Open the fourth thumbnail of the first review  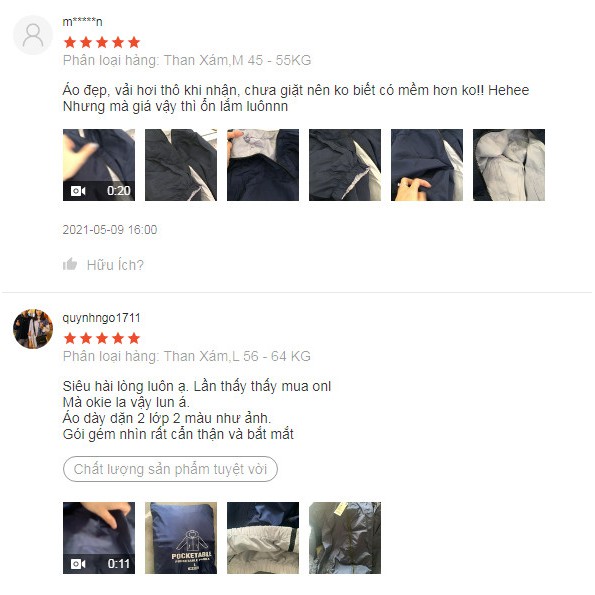click(345, 165)
